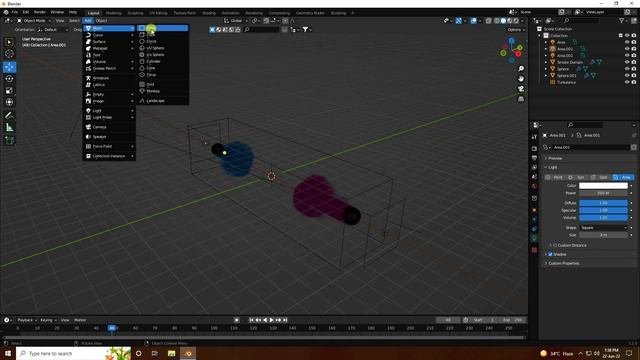Click the taskbar search box

click(73, 353)
